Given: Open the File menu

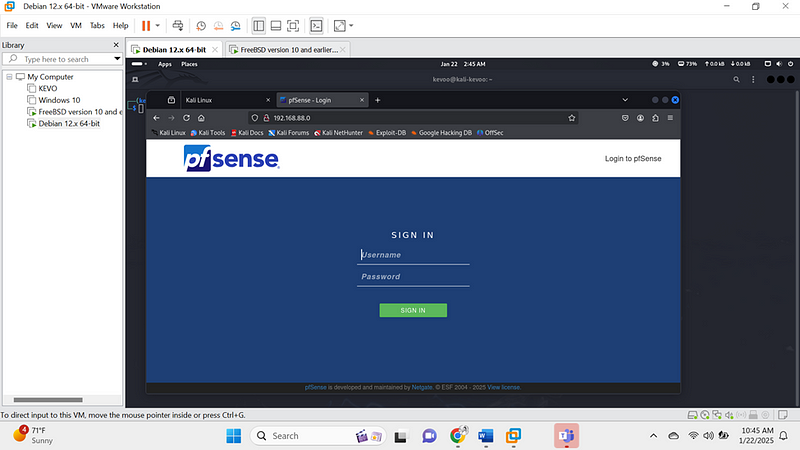Looking at the screenshot, I should [x=12, y=26].
